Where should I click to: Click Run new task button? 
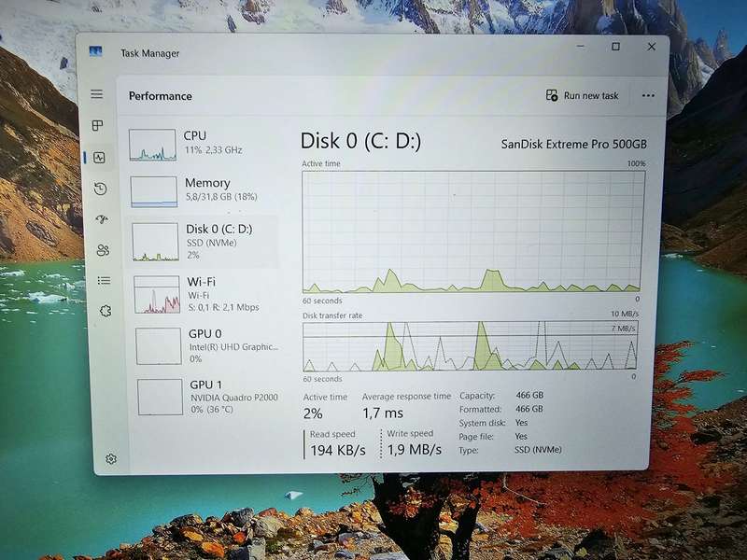[582, 95]
